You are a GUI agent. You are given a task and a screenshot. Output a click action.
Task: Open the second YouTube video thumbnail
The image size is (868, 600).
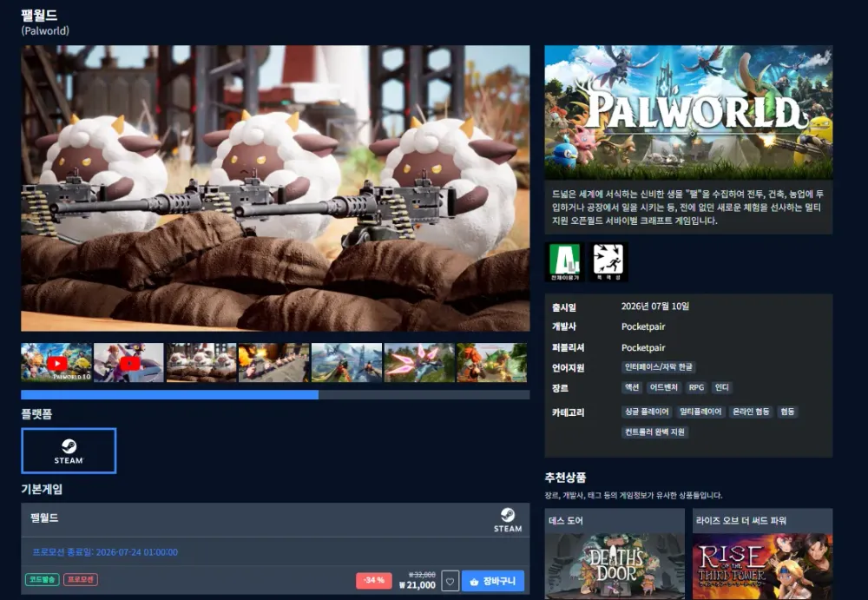click(x=129, y=363)
